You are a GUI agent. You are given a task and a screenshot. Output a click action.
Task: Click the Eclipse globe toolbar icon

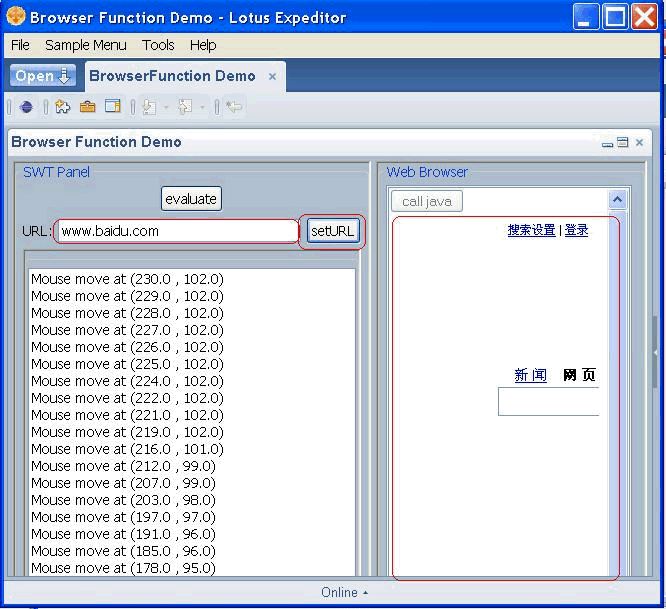[x=26, y=107]
